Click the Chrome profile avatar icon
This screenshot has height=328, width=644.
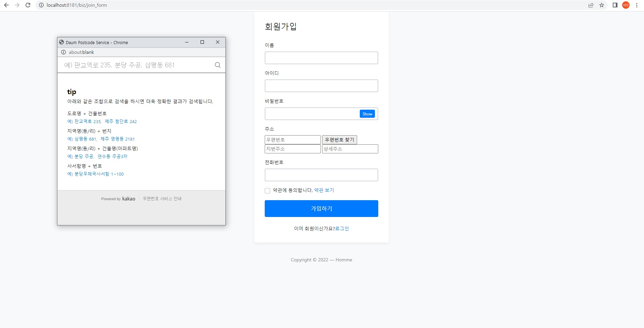(x=625, y=5)
